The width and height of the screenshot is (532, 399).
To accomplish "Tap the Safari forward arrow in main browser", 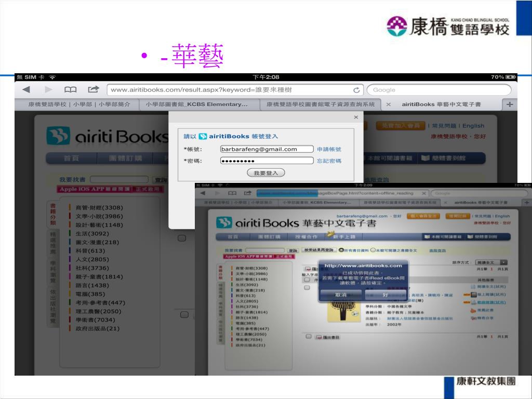I will (48, 89).
